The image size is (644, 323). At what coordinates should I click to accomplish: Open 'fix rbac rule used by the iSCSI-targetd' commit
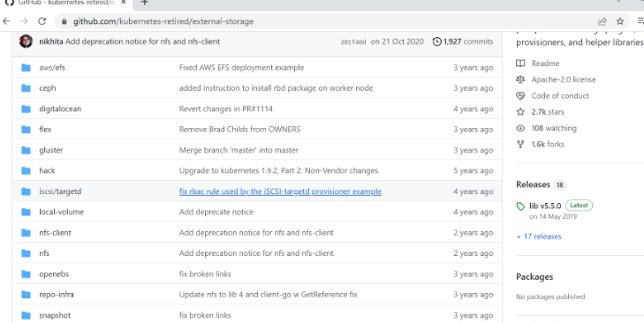(280, 192)
